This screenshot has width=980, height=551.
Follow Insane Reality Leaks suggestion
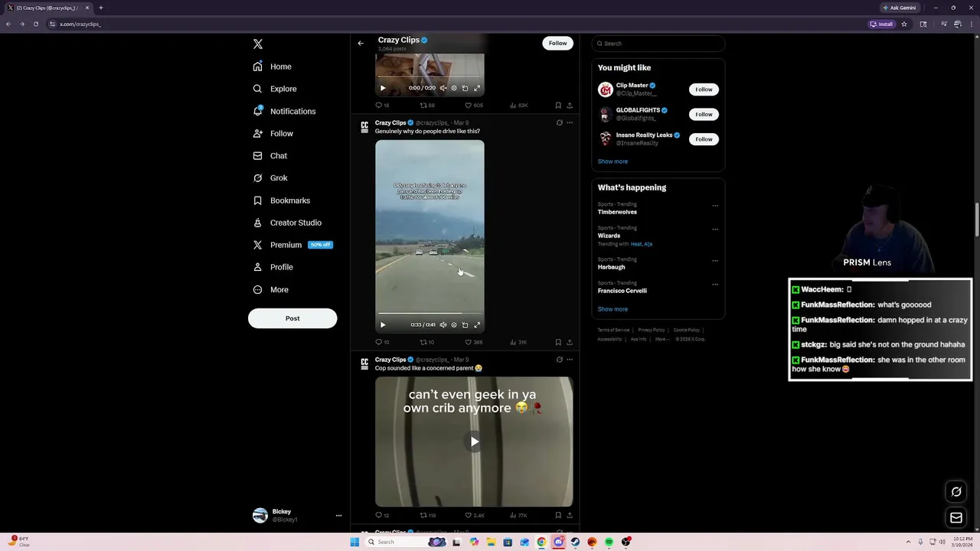(x=704, y=139)
